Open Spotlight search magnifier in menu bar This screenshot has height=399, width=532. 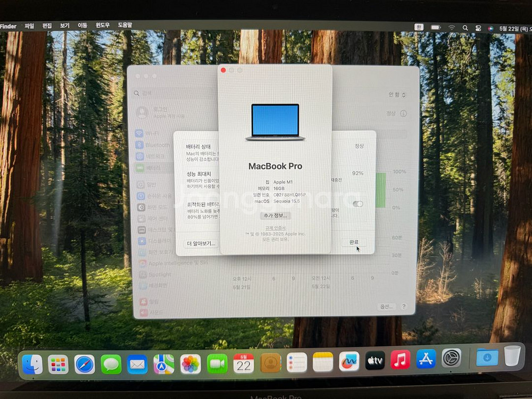click(x=465, y=28)
